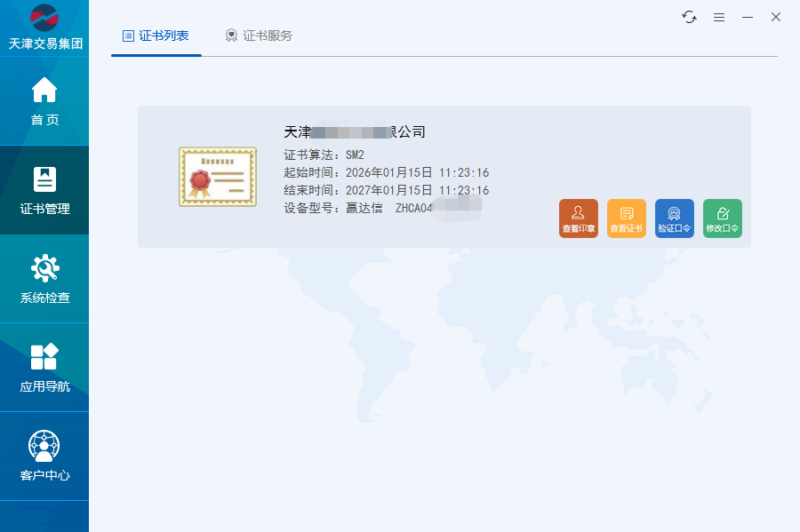
Task: Open the 首页 home page in sidebar
Action: [x=44, y=101]
